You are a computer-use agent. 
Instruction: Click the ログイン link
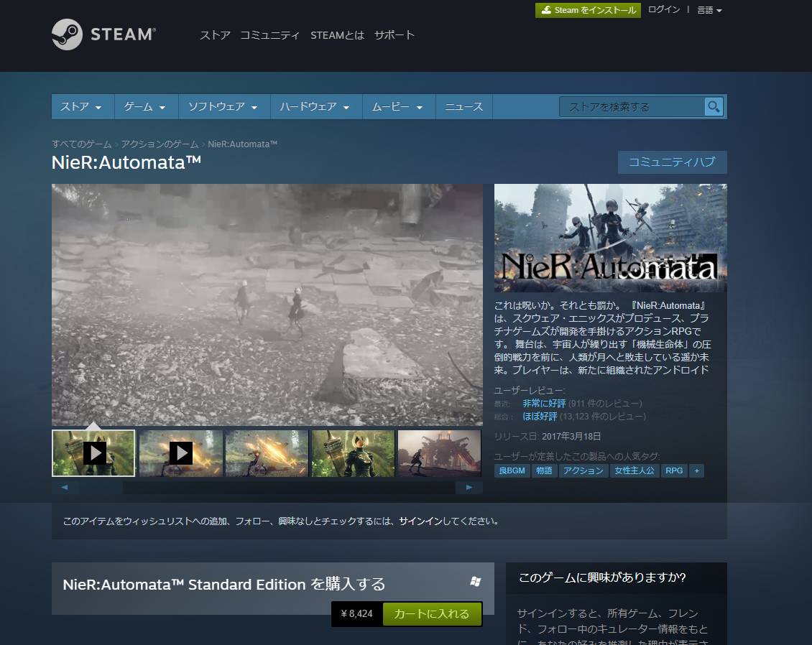coord(664,10)
